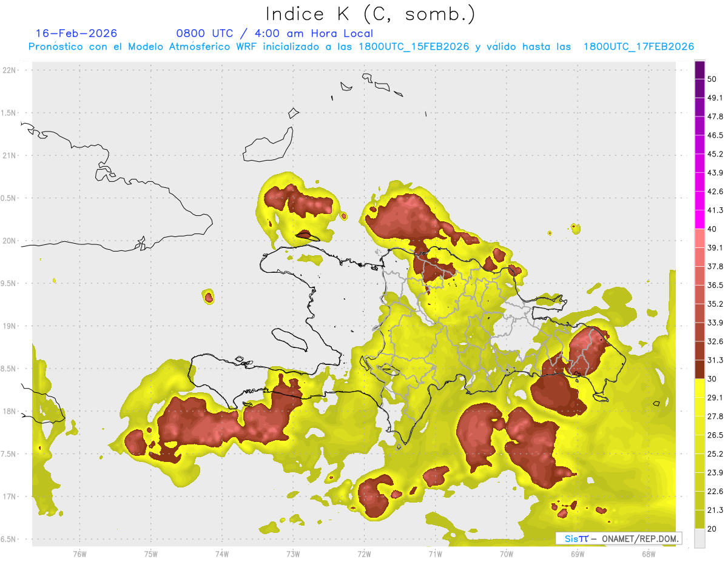Select the 41.3 legend value
The height and width of the screenshot is (562, 728).
pyautogui.click(x=715, y=210)
